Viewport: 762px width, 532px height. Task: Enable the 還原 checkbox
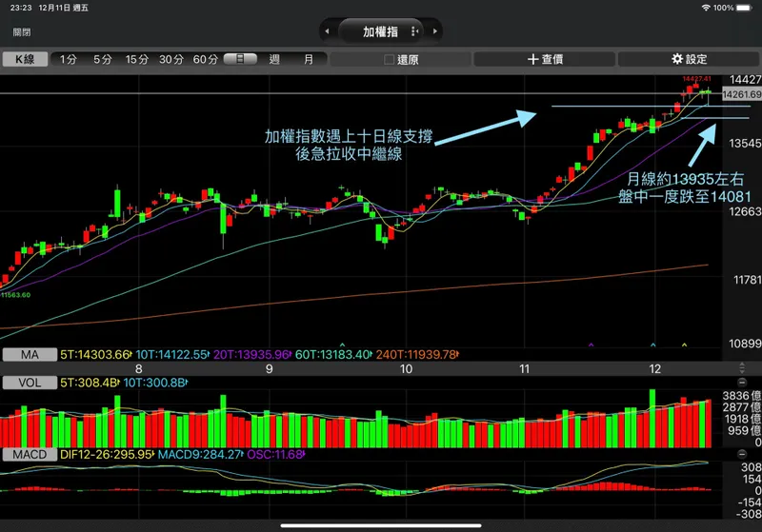pos(389,60)
